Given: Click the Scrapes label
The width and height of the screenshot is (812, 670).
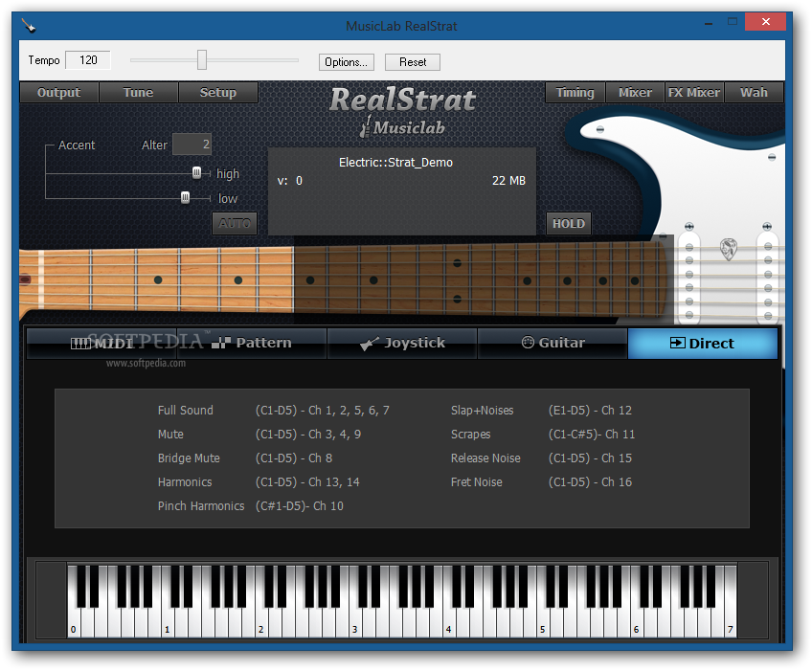Looking at the screenshot, I should click(x=470, y=435).
